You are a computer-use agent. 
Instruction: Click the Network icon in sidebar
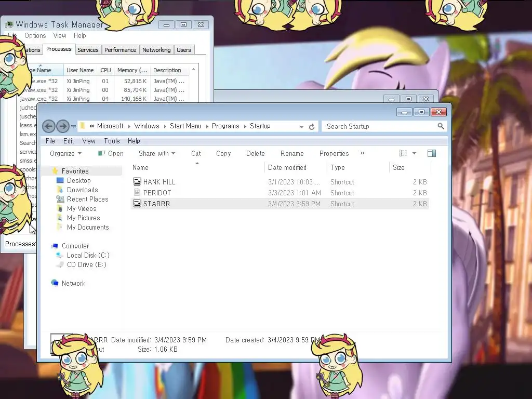(x=55, y=283)
